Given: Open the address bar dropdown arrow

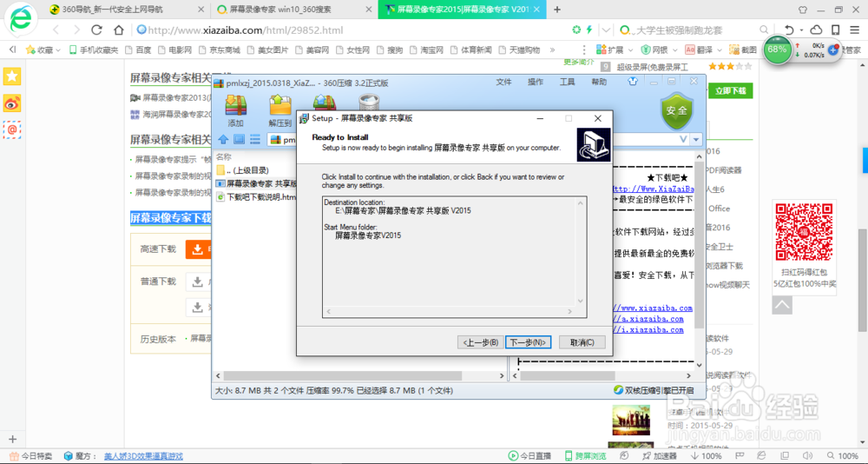Looking at the screenshot, I should (607, 30).
